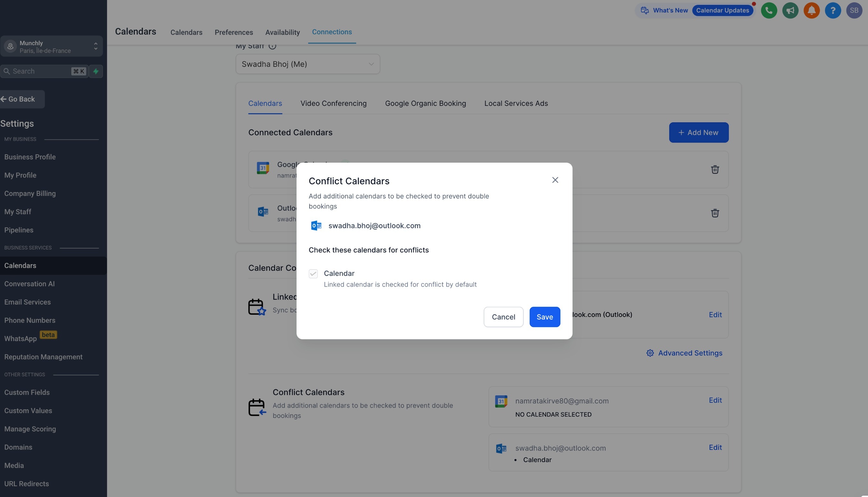The width and height of the screenshot is (868, 497).
Task: Click Edit for namratakirve80@gmail.com conflict calendar
Action: pos(715,400)
